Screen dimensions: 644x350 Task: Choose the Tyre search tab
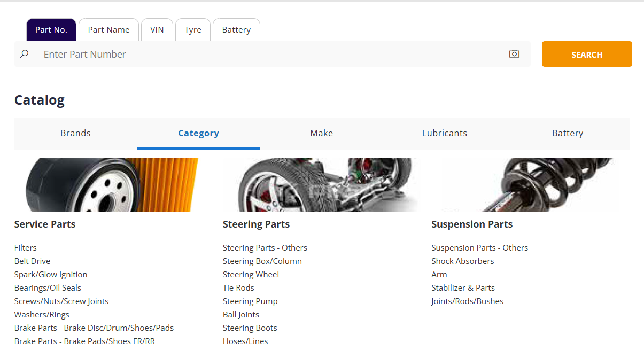[193, 30]
